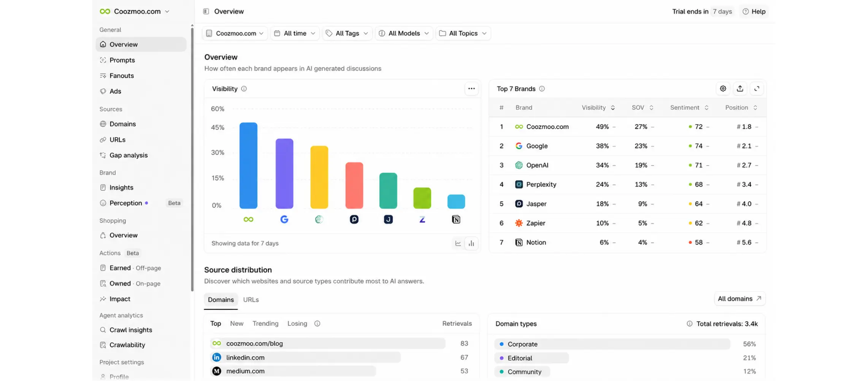This screenshot has height=381, width=868.
Task: Select the Notion brand row
Action: click(628, 243)
